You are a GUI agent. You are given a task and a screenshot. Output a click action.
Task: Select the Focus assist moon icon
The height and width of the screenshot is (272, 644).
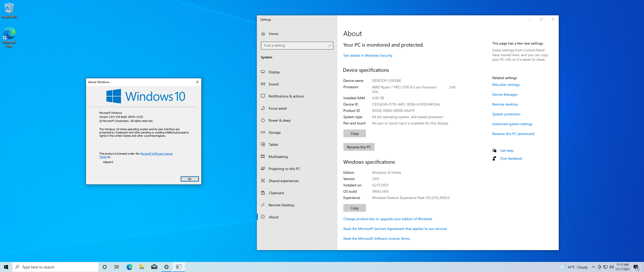(263, 108)
